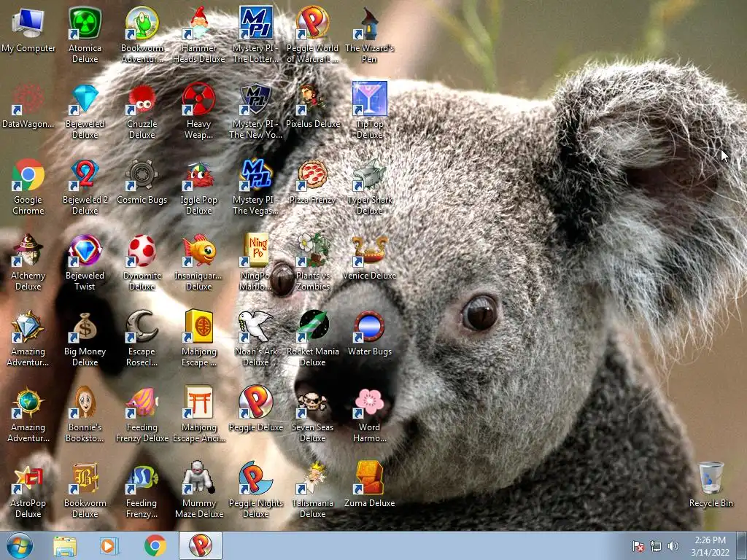This screenshot has width=747, height=560.
Task: Select the Insaniquarium Deluxe goldfish icon
Action: tap(198, 251)
